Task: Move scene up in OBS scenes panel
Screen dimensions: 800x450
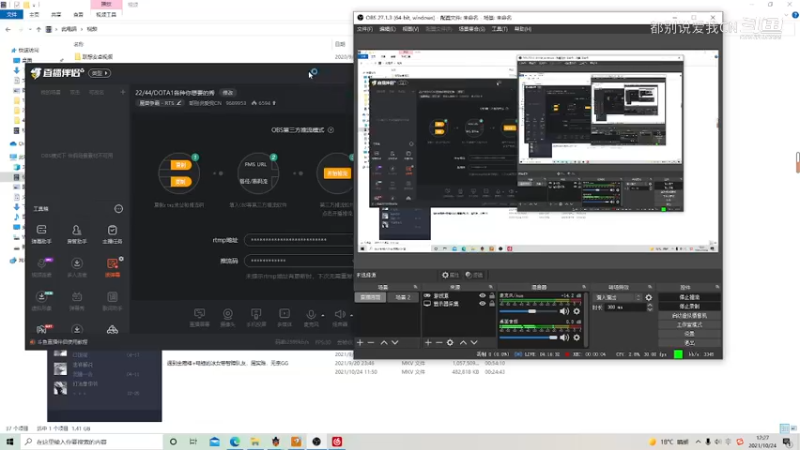Action: [x=384, y=342]
